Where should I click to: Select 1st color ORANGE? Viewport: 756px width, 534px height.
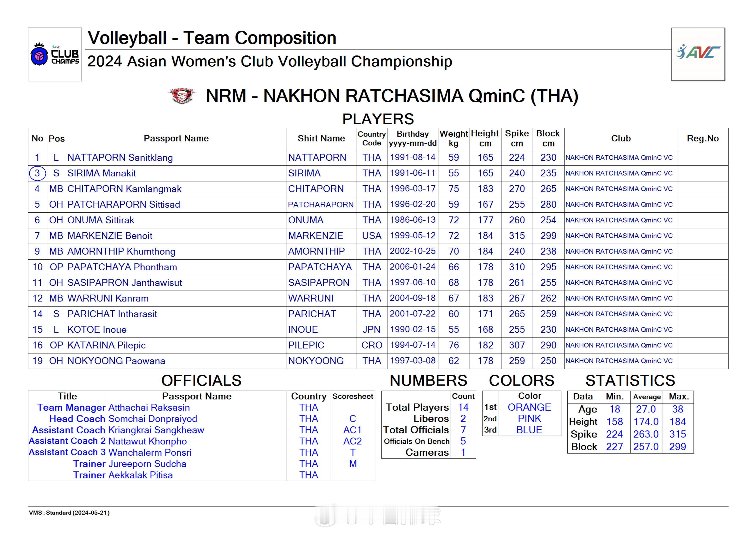point(529,407)
